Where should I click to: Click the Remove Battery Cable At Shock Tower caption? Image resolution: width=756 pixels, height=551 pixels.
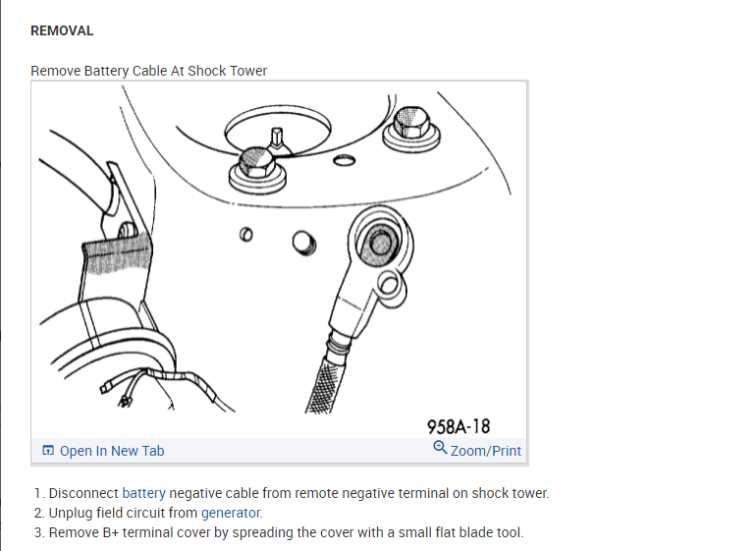148,71
